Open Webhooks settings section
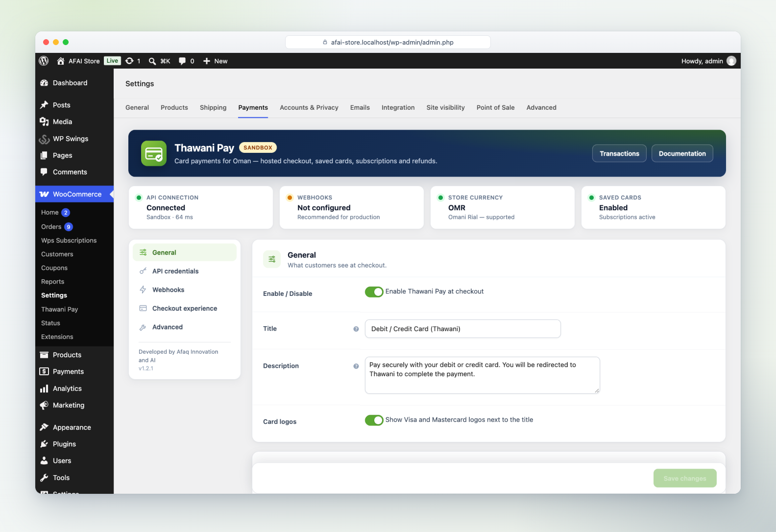Screen dimensions: 776x532 [x=185, y=290]
